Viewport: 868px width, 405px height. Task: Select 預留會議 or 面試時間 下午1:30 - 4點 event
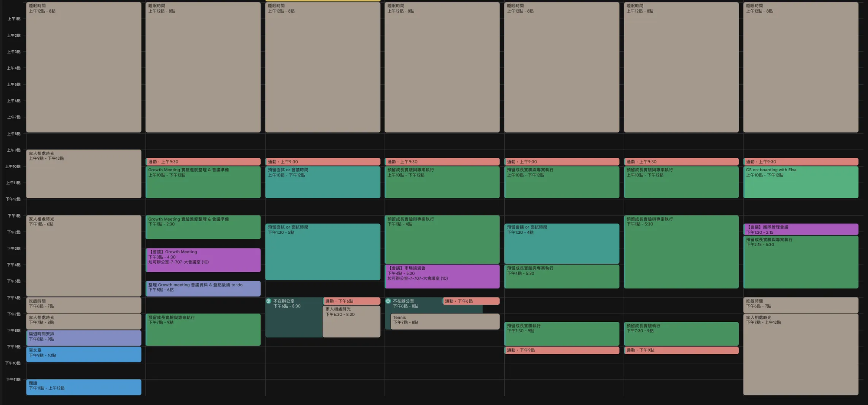(561, 244)
